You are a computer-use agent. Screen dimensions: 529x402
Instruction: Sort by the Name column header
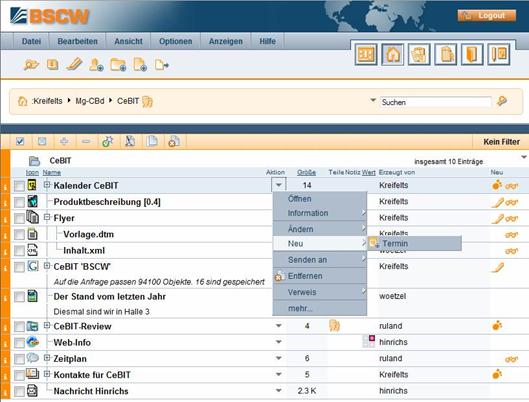coord(52,173)
